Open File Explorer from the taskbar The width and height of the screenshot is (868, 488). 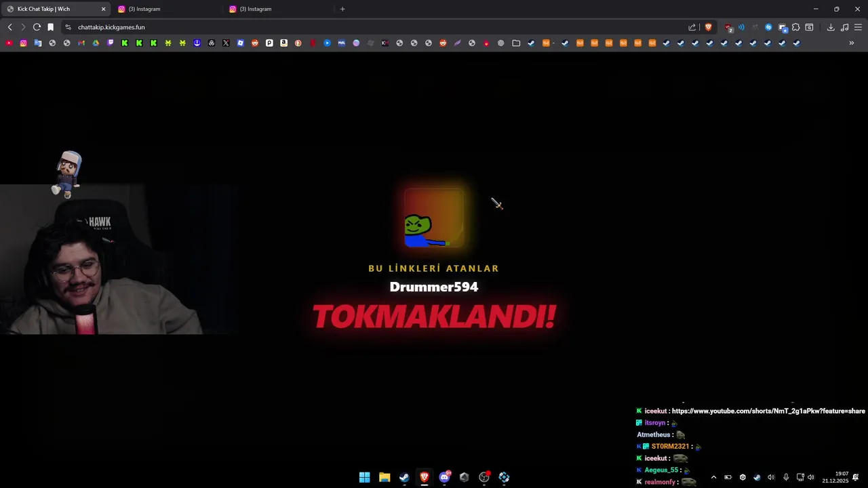[x=384, y=477]
